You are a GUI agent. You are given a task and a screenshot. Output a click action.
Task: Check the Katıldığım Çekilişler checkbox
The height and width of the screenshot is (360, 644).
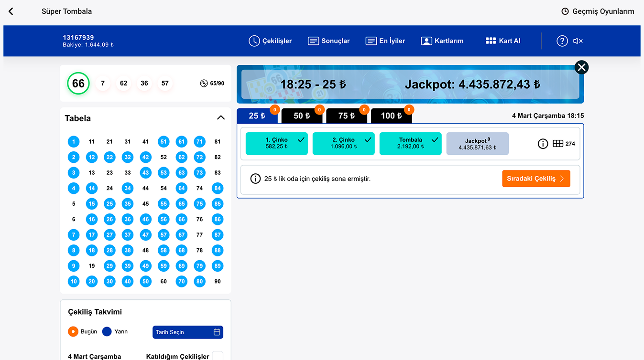(x=218, y=356)
